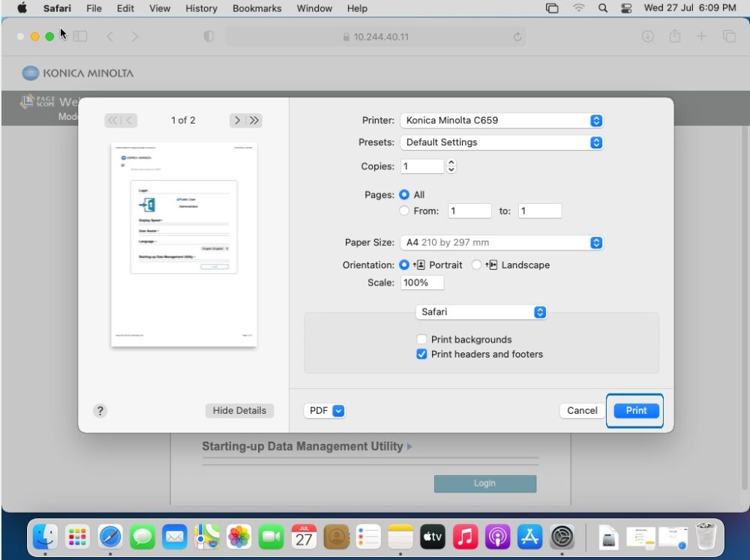Click the privacy shield in Safari's toolbar
The width and height of the screenshot is (750, 560).
(208, 35)
